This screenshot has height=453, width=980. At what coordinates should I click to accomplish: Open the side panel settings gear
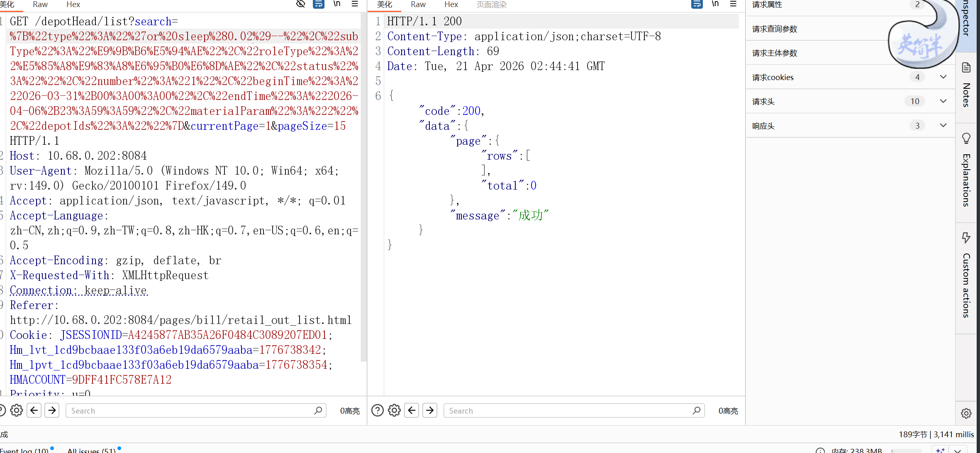coord(966,413)
